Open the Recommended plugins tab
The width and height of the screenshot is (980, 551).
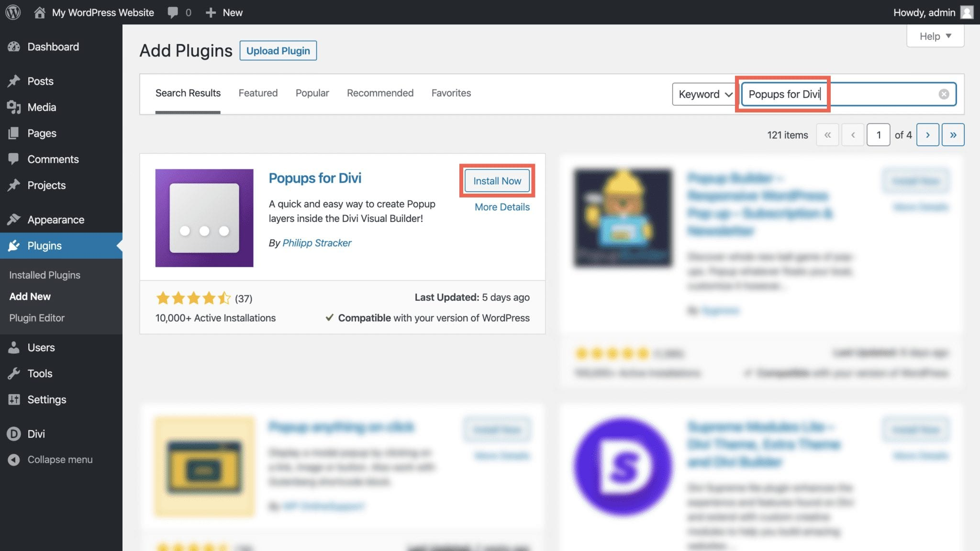click(380, 93)
